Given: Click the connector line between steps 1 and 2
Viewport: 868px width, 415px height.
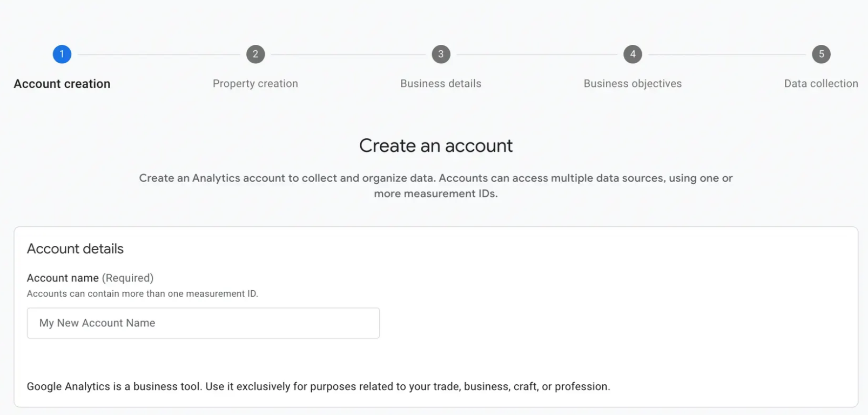Looking at the screenshot, I should [x=158, y=55].
